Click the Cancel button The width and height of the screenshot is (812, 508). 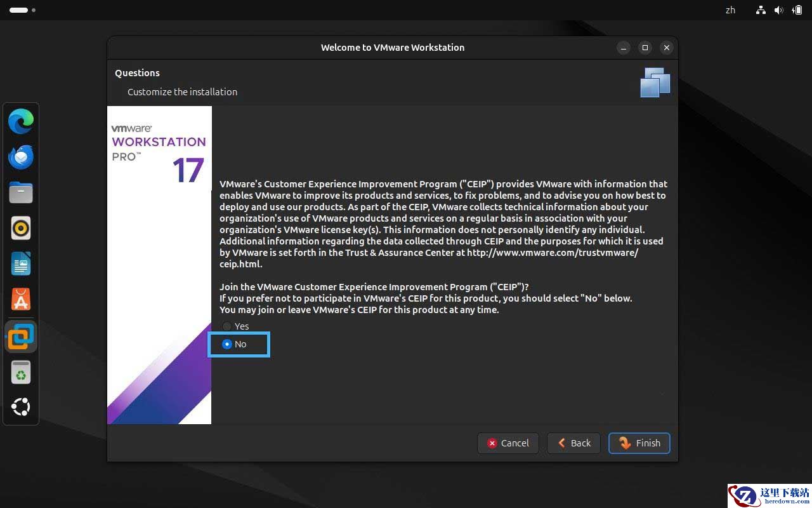(x=508, y=443)
